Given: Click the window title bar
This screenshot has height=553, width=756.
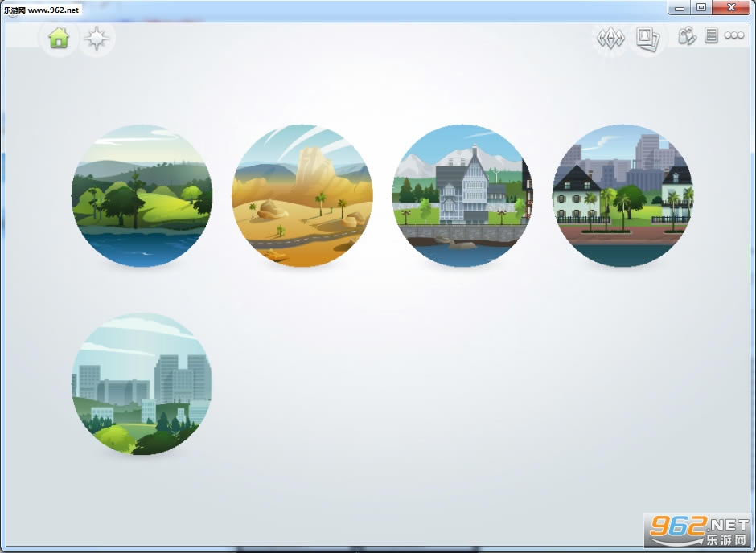Looking at the screenshot, I should [x=362, y=10].
